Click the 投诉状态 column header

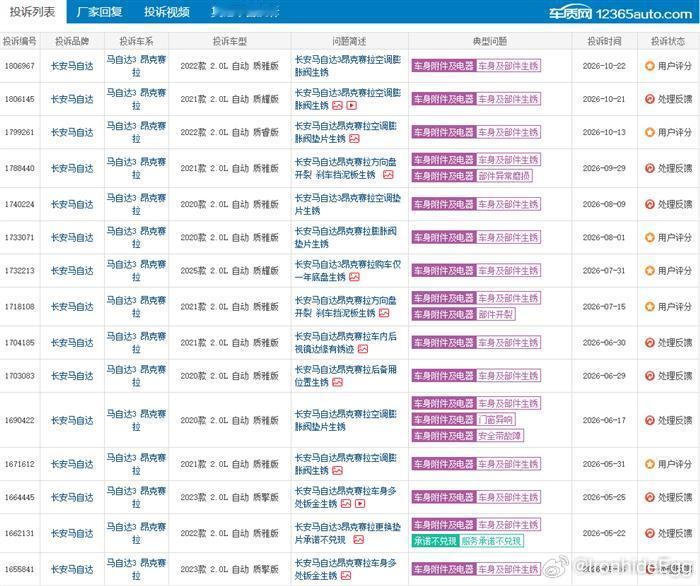668,41
